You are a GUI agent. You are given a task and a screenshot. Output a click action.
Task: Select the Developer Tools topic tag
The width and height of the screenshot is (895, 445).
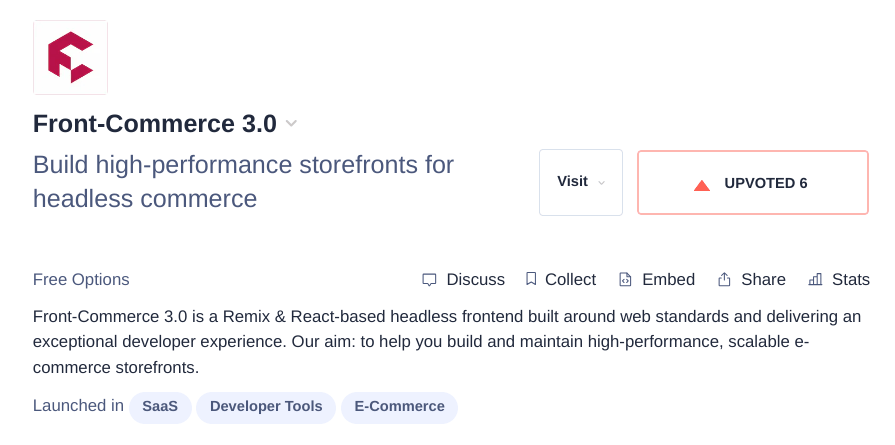pyautogui.click(x=266, y=407)
